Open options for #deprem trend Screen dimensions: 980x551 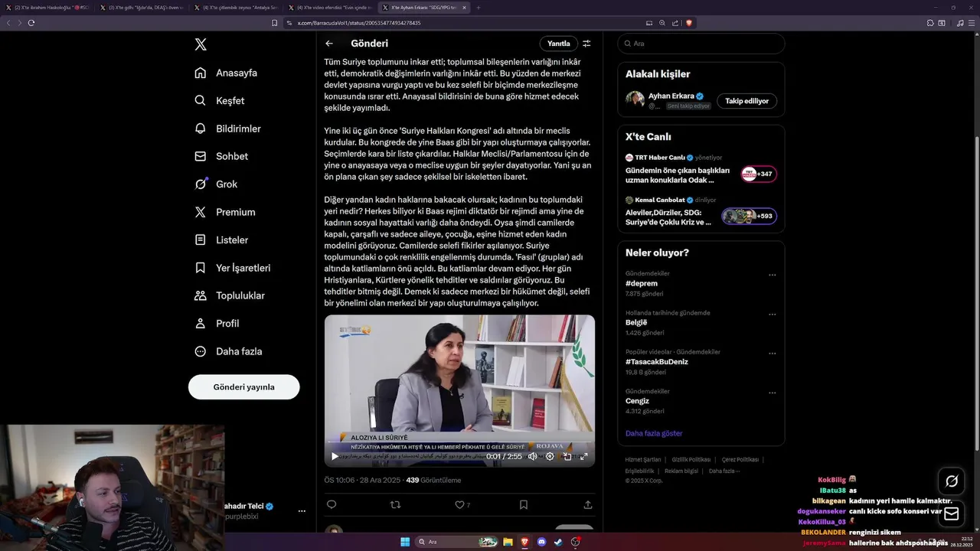(x=772, y=275)
